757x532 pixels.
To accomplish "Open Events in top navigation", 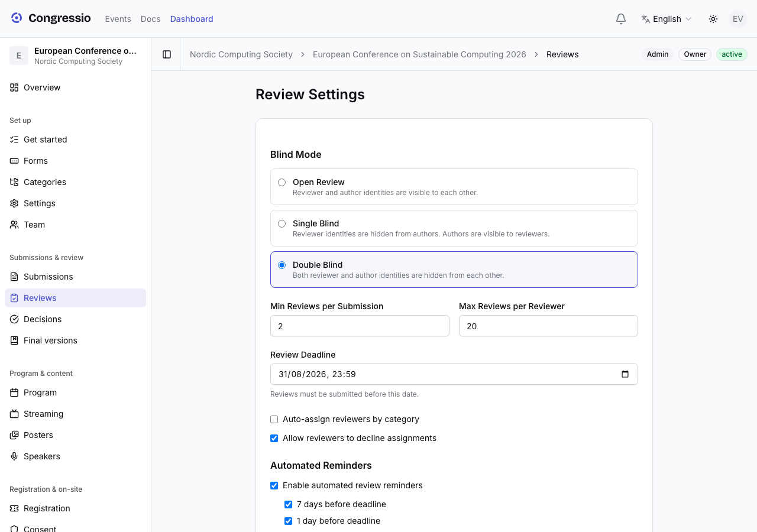I will [118, 19].
